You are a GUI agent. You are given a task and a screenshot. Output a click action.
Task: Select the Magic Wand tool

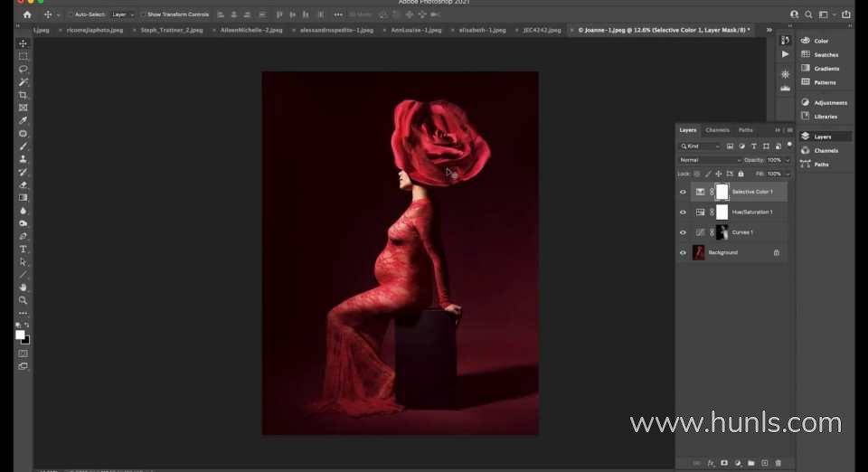click(x=23, y=82)
